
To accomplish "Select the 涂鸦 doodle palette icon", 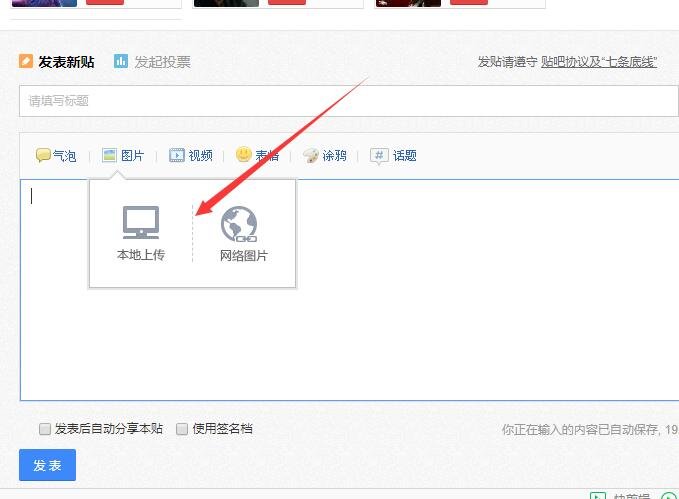I will 310,155.
